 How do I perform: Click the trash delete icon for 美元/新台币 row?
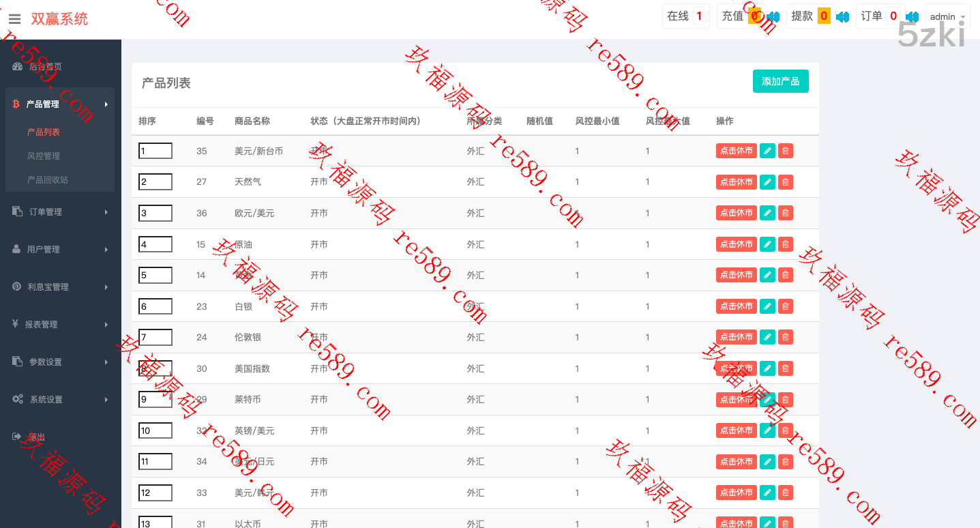point(786,151)
